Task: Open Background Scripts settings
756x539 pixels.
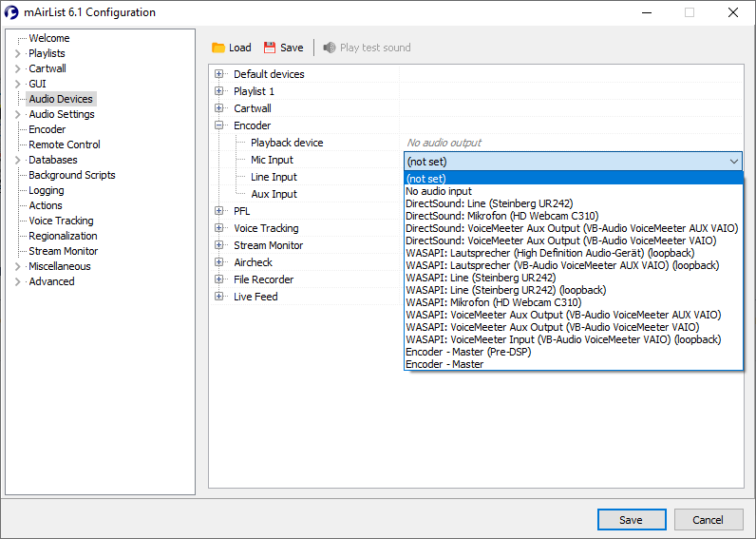Action: click(x=72, y=175)
